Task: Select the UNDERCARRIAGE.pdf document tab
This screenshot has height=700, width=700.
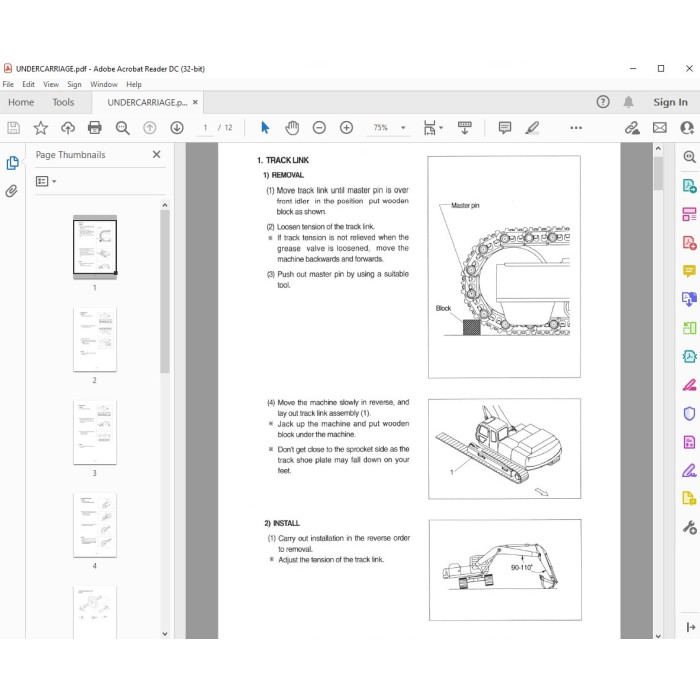Action: pos(147,102)
